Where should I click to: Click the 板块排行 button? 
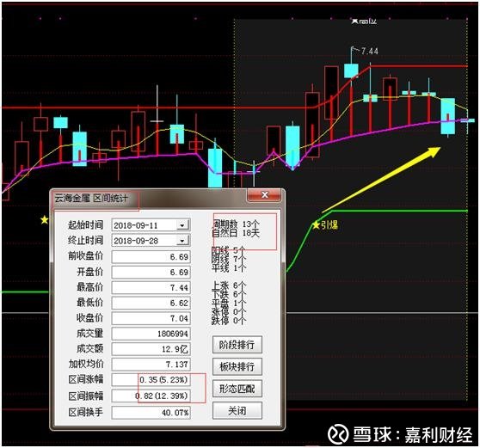click(x=237, y=366)
